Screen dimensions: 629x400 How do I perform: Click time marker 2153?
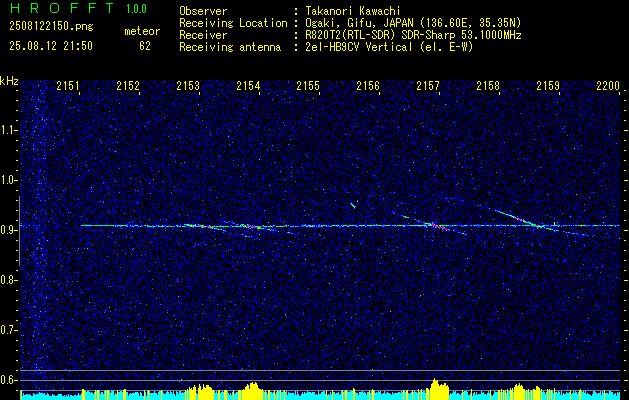pos(188,85)
